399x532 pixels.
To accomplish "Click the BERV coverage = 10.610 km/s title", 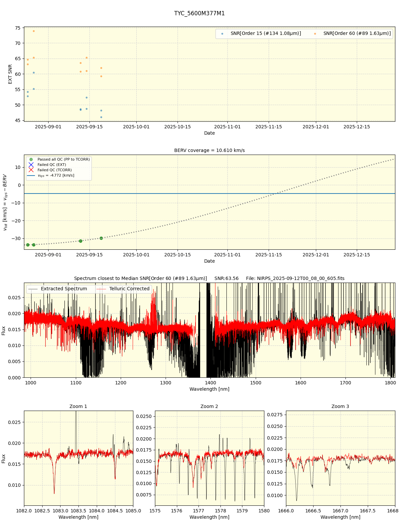I will (209, 151).
